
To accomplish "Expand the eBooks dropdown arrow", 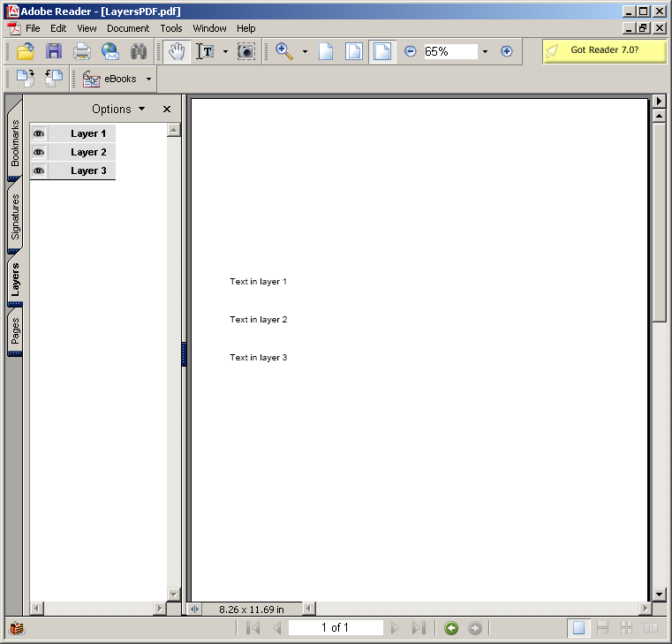I will [148, 79].
